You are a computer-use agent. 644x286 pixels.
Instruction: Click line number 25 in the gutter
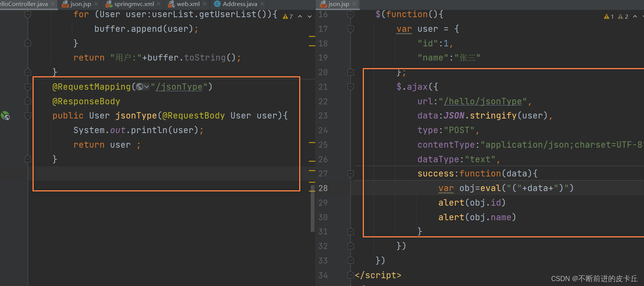323,145
